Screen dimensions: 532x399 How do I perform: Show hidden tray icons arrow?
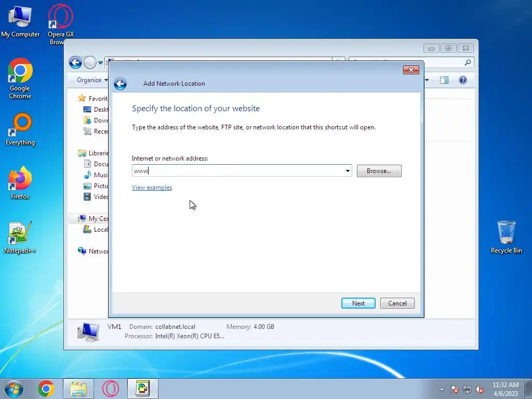click(442, 389)
